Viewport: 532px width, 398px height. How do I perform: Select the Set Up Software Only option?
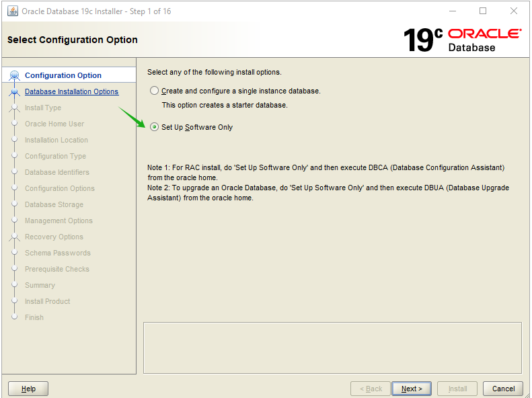click(x=154, y=127)
